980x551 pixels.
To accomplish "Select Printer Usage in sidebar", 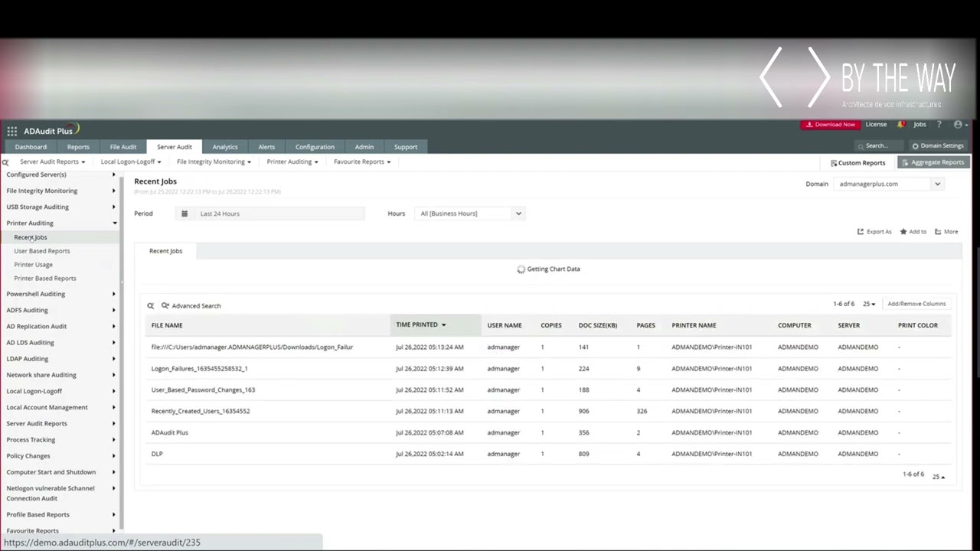I will pos(33,265).
